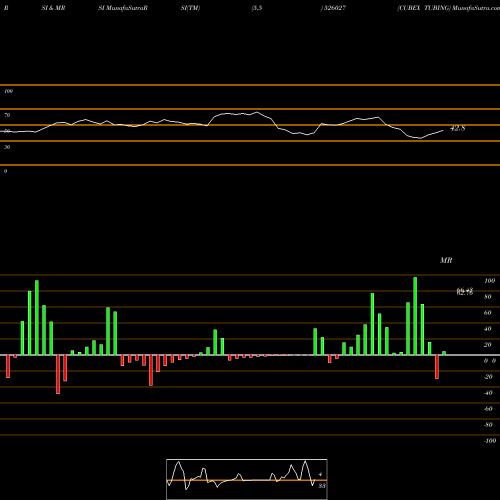Image resolution: width=500 pixels, height=500 pixels.
Task: Click the 'SI MunafaSutraR' header label
Action: (x=123, y=8)
